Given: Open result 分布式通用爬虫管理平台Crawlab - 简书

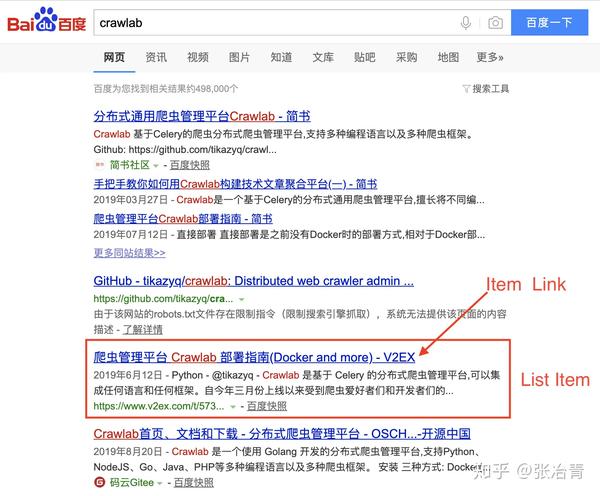Looking at the screenshot, I should 202,116.
